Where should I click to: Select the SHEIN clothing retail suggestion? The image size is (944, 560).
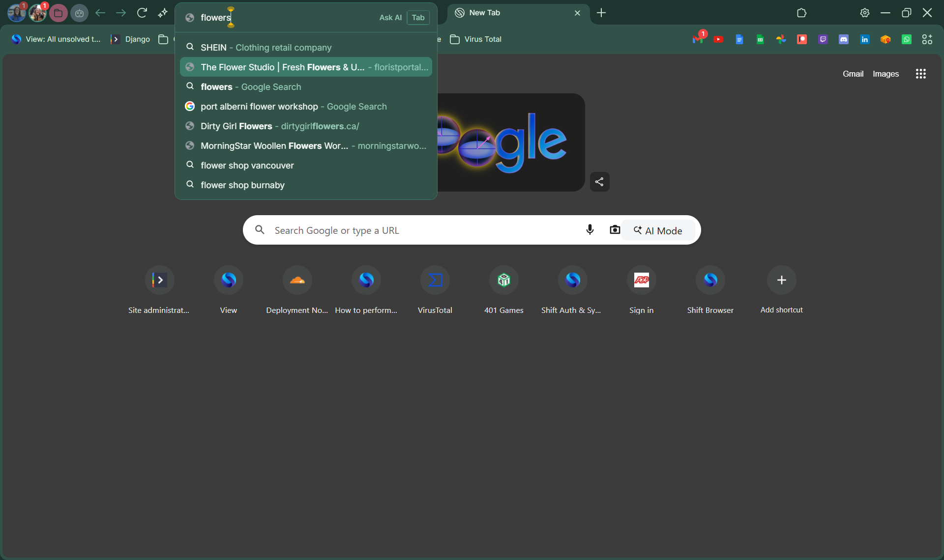coord(306,48)
